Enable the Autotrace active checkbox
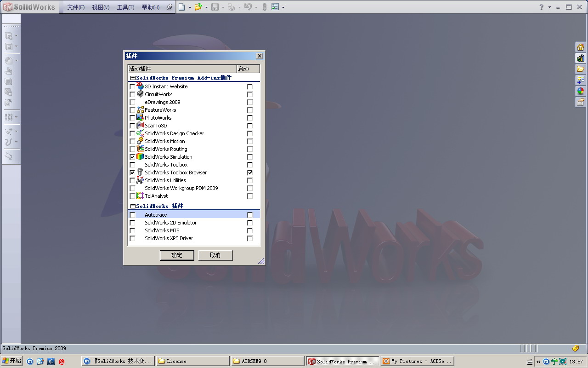 pyautogui.click(x=133, y=215)
